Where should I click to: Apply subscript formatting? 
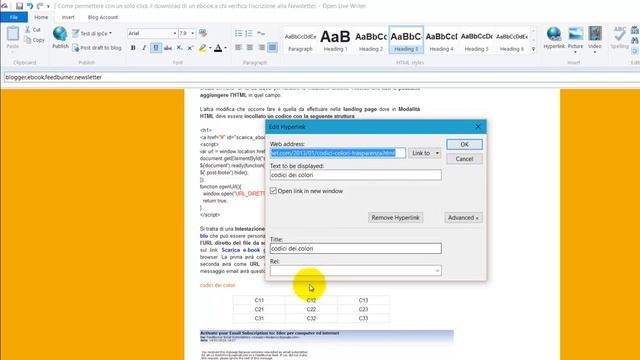point(179,48)
